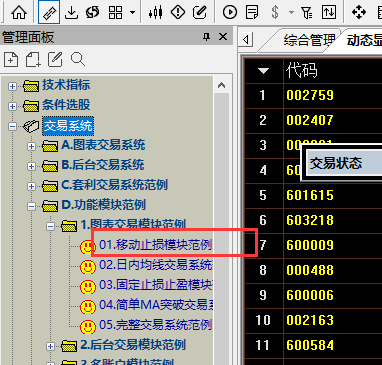Image resolution: width=382 pixels, height=365 pixels.
Task: Click the dollar sign icon
Action: pyautogui.click(x=275, y=12)
